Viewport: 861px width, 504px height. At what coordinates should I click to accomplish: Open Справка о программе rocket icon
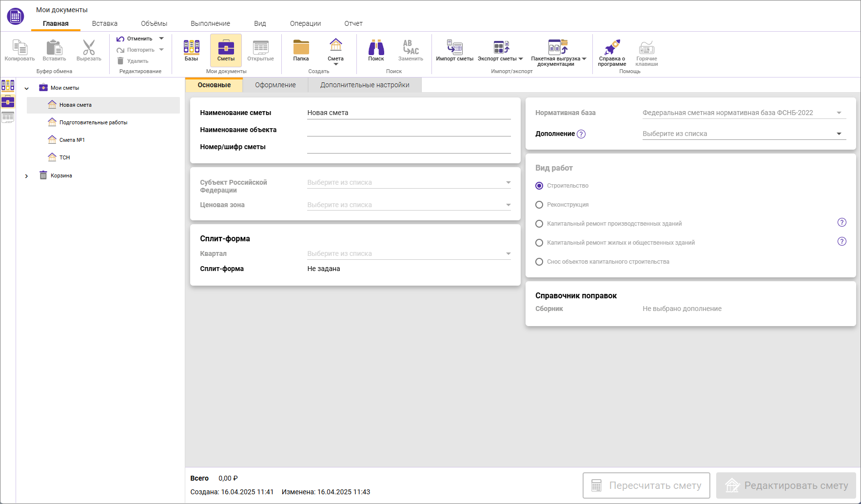612,47
